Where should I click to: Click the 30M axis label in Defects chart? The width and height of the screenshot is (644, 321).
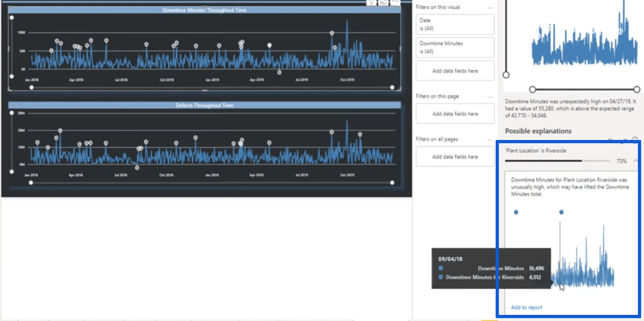[21, 113]
